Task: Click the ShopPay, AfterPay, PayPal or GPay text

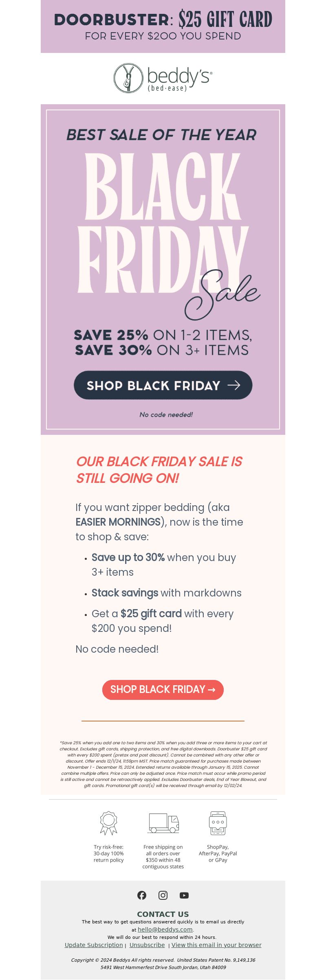Action: pyautogui.click(x=218, y=853)
